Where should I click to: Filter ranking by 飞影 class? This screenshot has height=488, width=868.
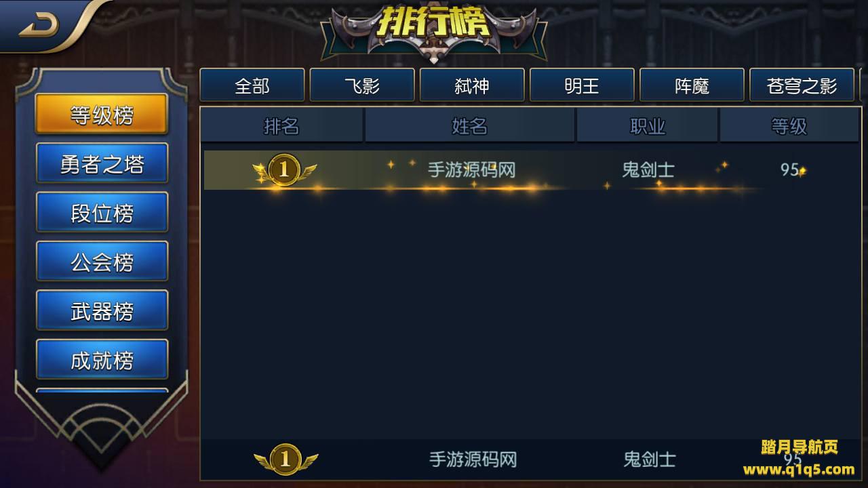[x=362, y=85]
